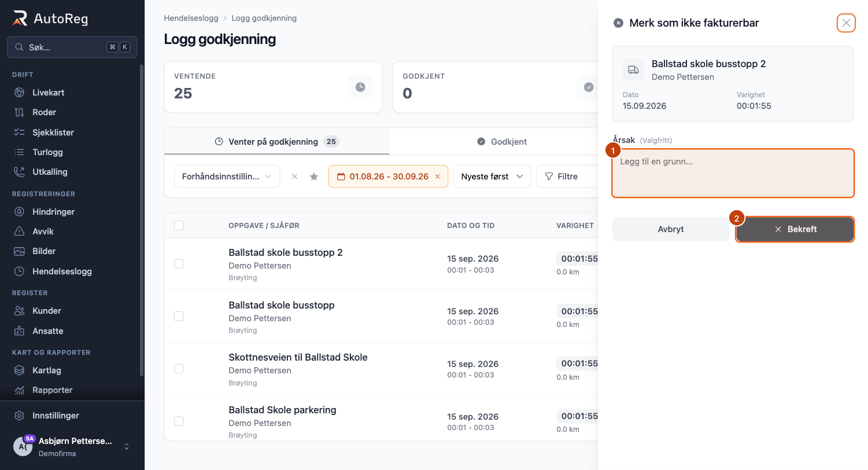Open the Asbjørn Pettersen account switcher

(72, 446)
